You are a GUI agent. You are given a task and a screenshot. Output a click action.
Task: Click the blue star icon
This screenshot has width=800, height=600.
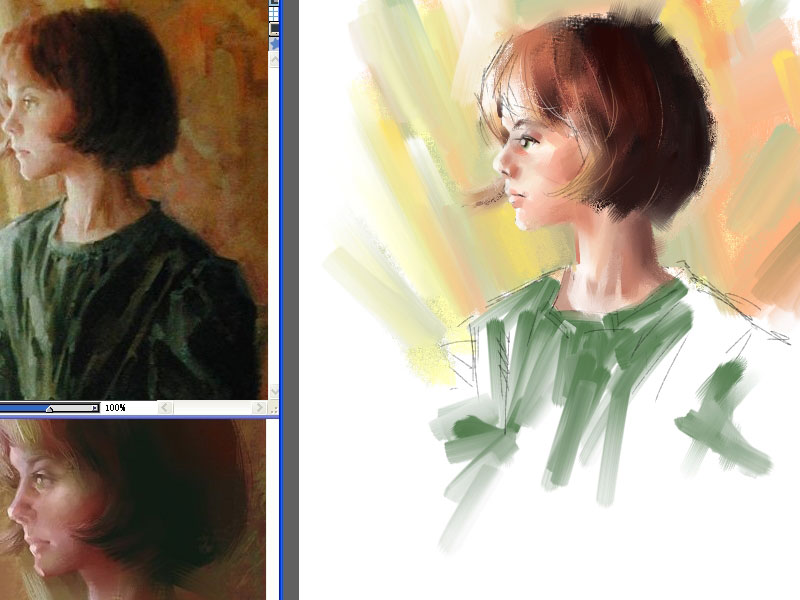tap(274, 44)
